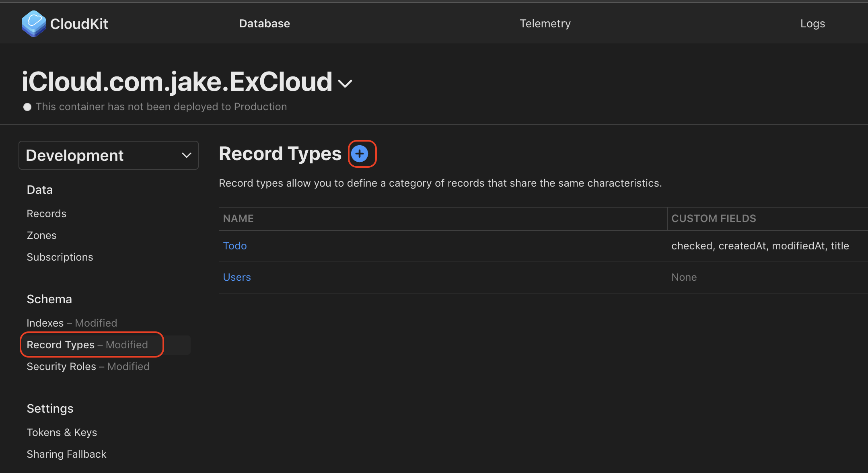This screenshot has height=473, width=868.
Task: Click the CloudKit logo icon
Action: 33,23
